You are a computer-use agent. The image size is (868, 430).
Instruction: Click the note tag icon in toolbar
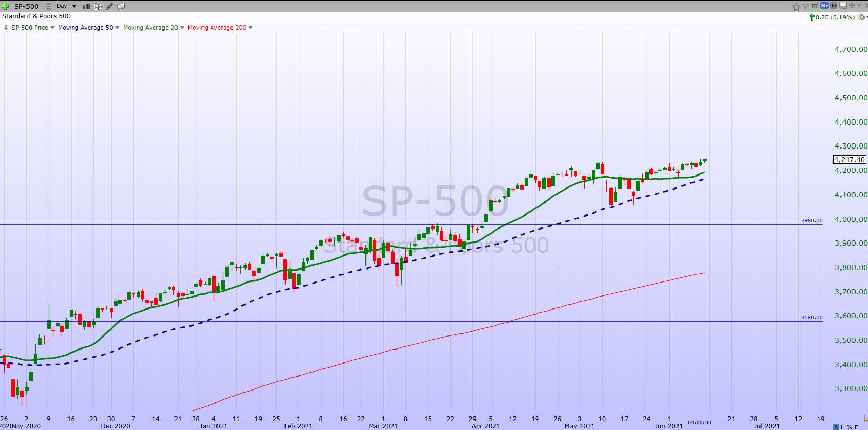(x=121, y=6)
